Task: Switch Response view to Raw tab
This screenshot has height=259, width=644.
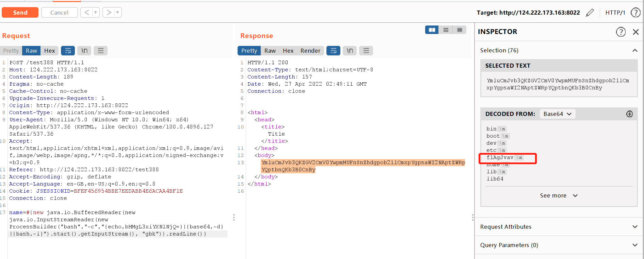Action: click(x=270, y=51)
